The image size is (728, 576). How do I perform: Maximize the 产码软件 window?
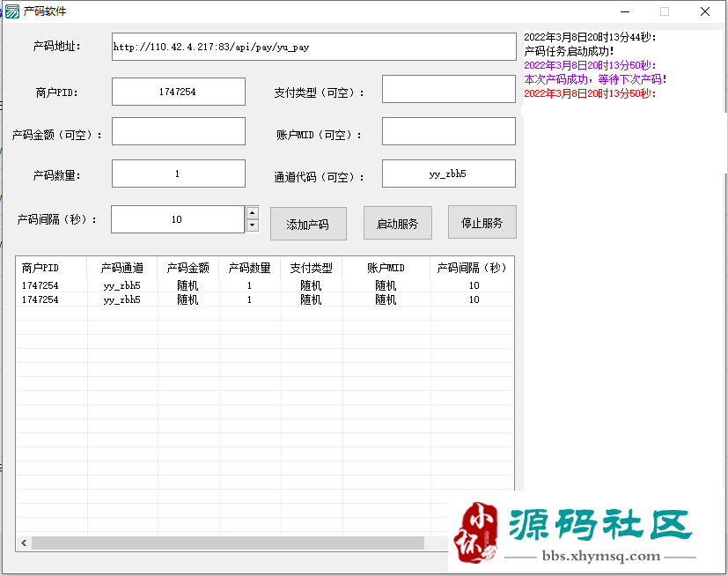[665, 11]
